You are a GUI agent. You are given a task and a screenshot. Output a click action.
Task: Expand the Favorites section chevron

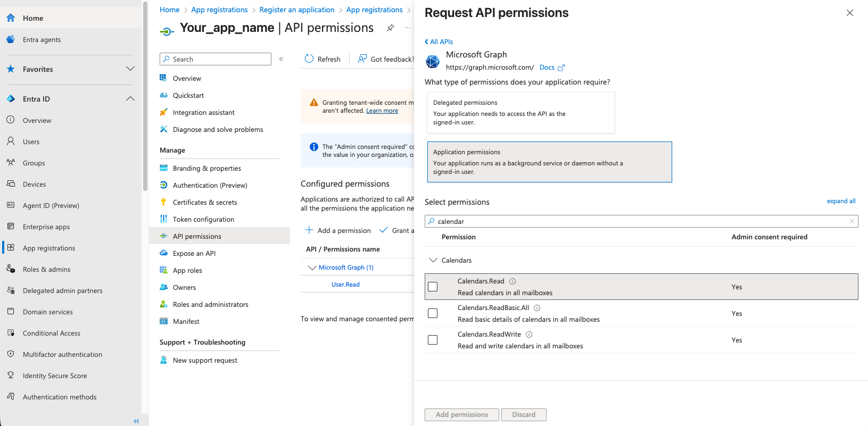pyautogui.click(x=130, y=69)
